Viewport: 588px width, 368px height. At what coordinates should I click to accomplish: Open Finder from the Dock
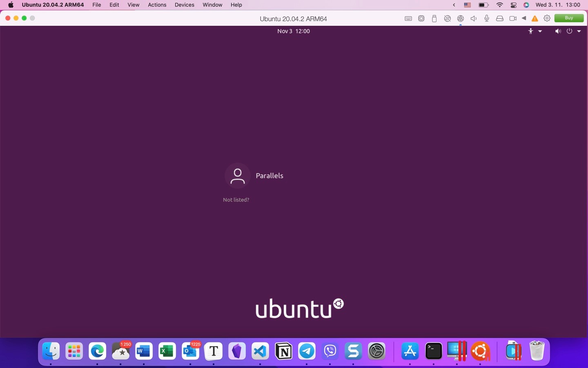point(51,351)
